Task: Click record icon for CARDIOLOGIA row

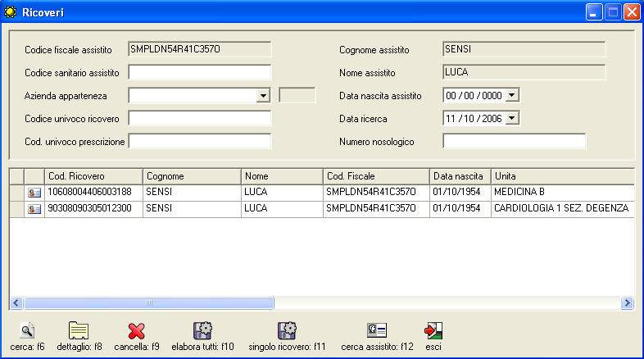Action: pos(34,209)
